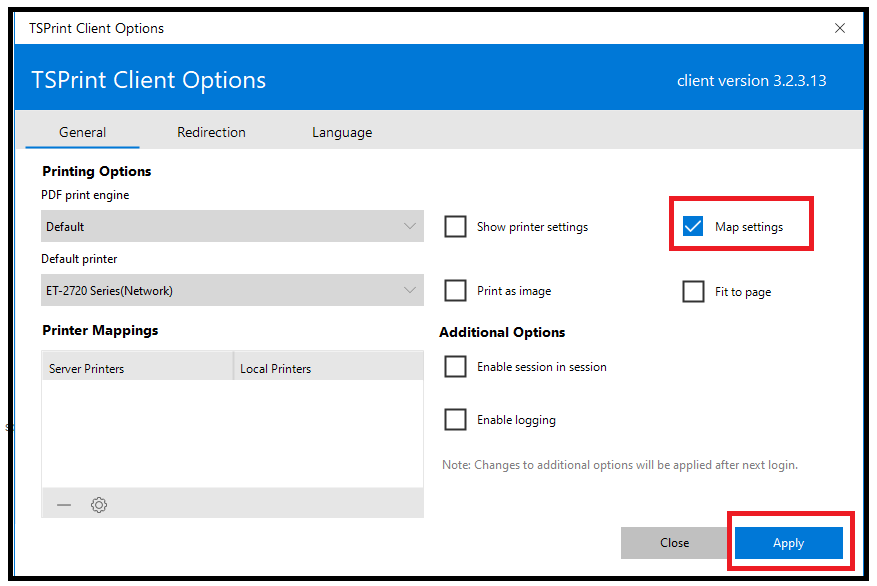This screenshot has height=586, width=877.
Task: Turn on Enable logging checkbox
Action: click(x=455, y=419)
